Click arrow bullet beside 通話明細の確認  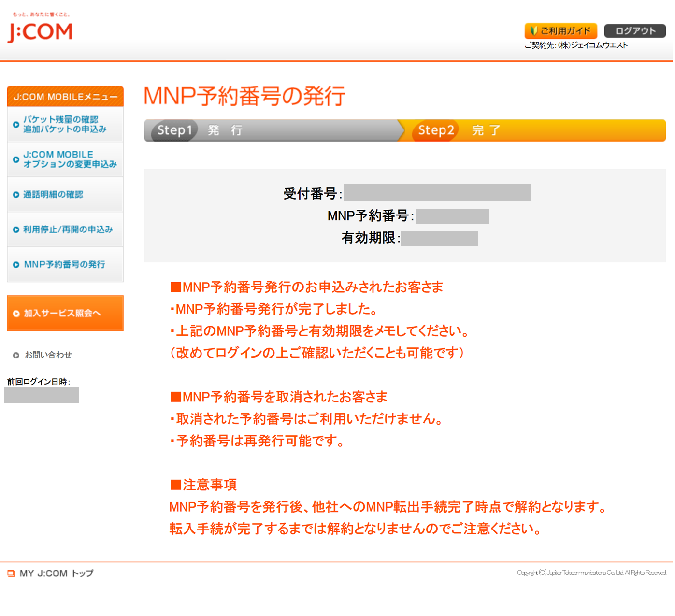[x=16, y=195]
